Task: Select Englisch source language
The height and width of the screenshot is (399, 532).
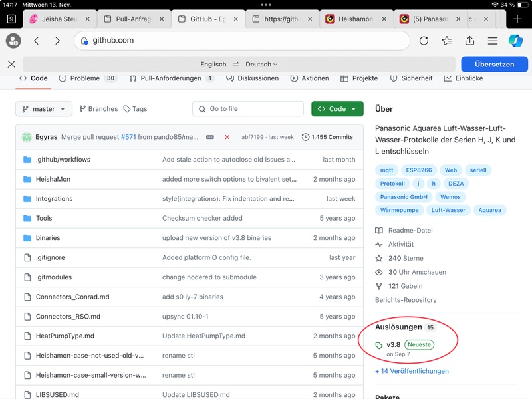Action: (x=213, y=64)
